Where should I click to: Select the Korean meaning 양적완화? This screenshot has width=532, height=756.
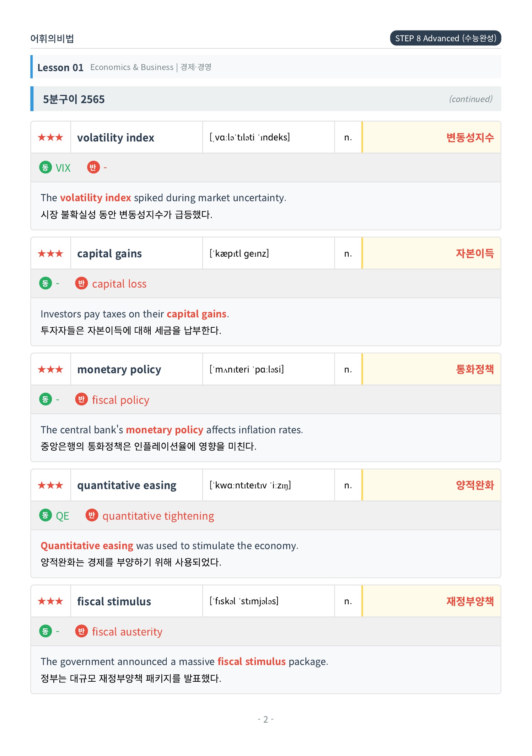(x=475, y=485)
